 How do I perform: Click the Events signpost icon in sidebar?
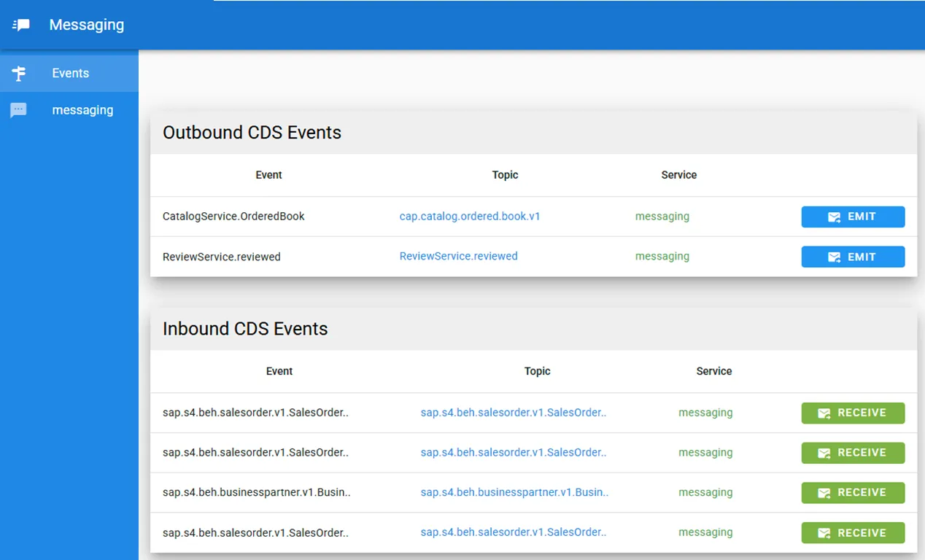tap(19, 74)
